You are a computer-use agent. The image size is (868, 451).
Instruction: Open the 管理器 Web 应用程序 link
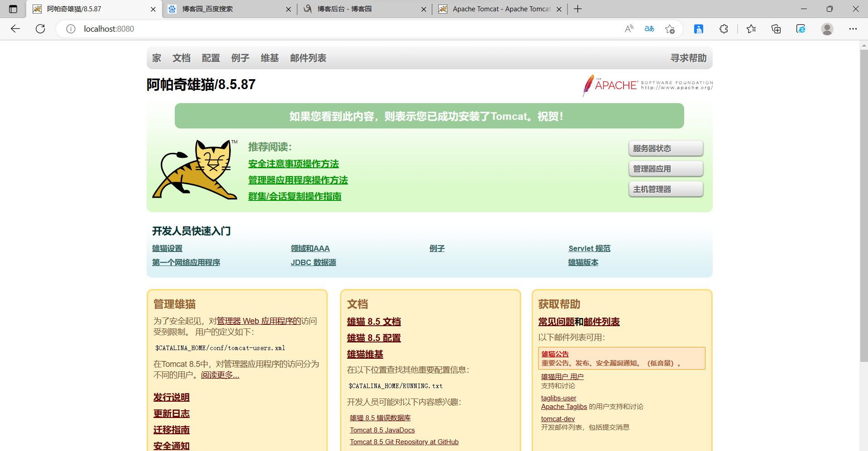[x=259, y=321]
